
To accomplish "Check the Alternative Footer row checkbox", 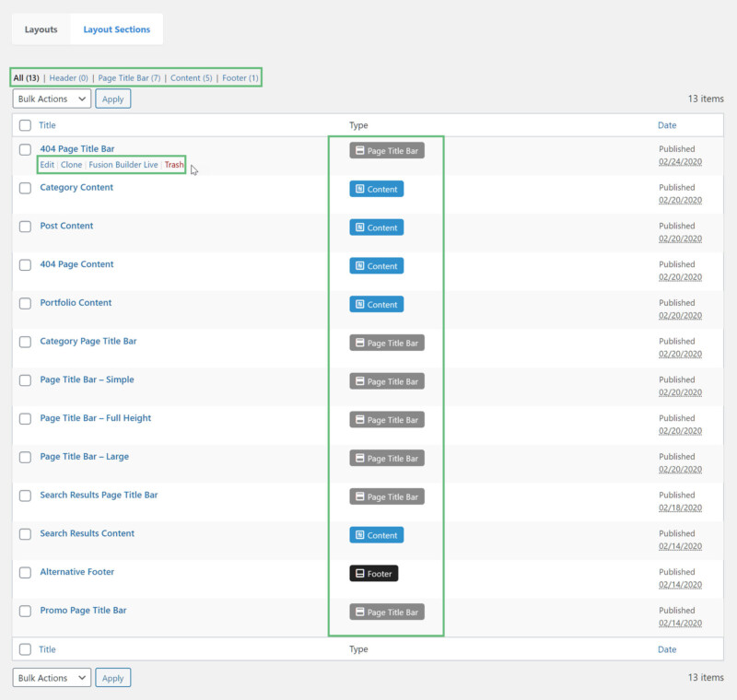I will click(23, 572).
